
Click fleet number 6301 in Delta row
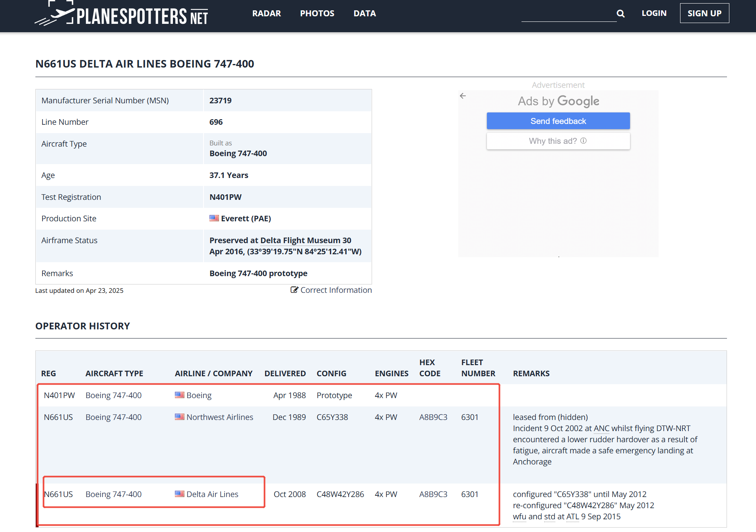click(x=470, y=494)
